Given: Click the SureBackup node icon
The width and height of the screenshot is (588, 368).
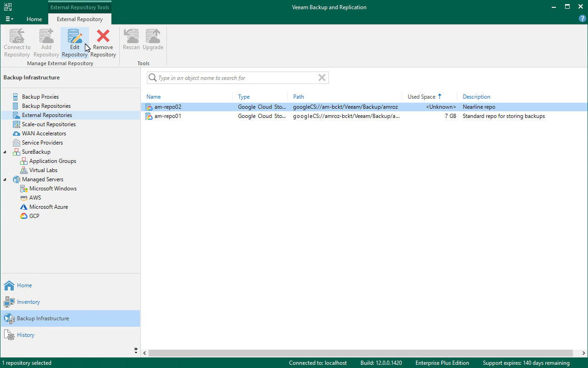Looking at the screenshot, I should click(x=17, y=152).
